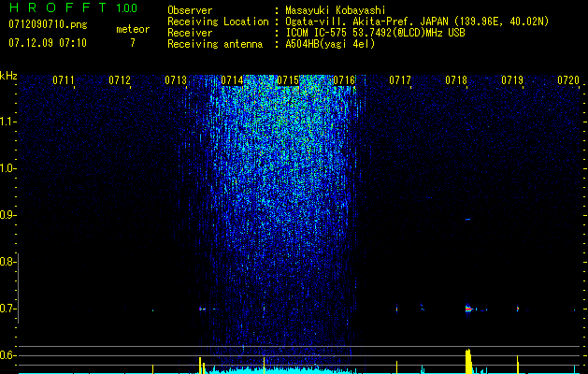The width and height of the screenshot is (588, 374).
Task: Click the kHz axis unit label
Action: point(8,76)
